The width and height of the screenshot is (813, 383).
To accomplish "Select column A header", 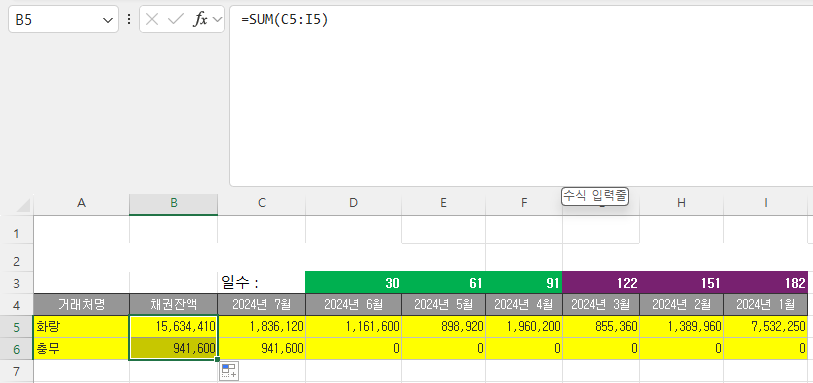I will [x=81, y=204].
